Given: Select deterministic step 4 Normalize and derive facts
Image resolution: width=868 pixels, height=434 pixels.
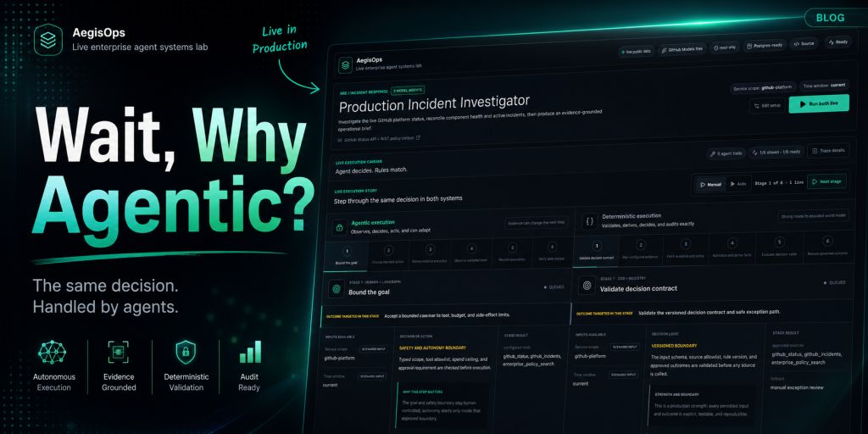Looking at the screenshot, I should point(732,247).
